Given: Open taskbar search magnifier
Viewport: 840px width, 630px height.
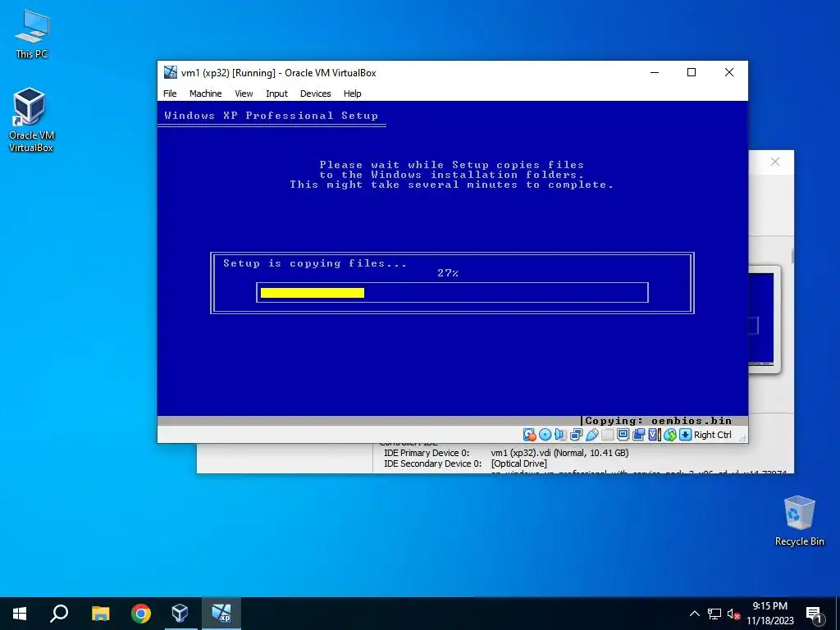Looking at the screenshot, I should (59, 614).
